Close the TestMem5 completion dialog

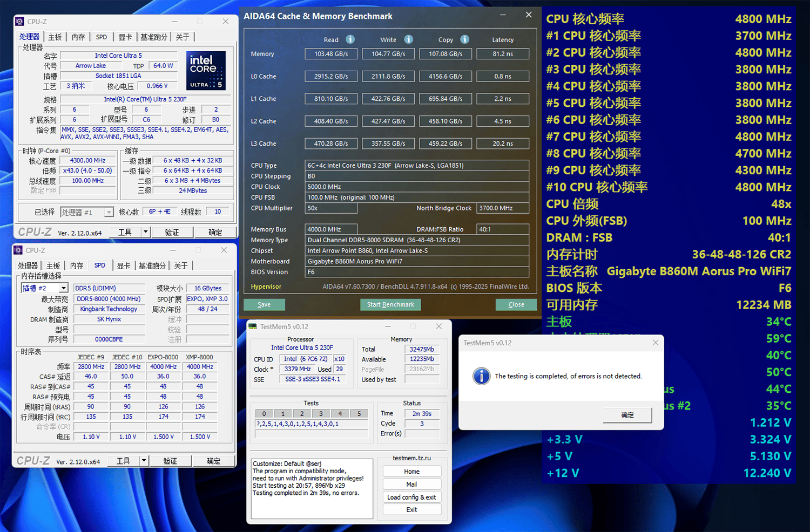pyautogui.click(x=656, y=343)
